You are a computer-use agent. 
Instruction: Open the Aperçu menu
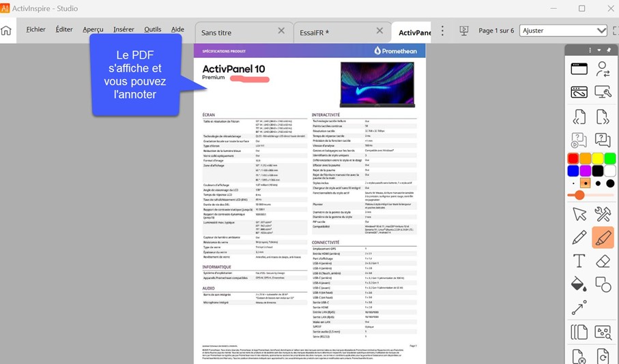pyautogui.click(x=93, y=29)
